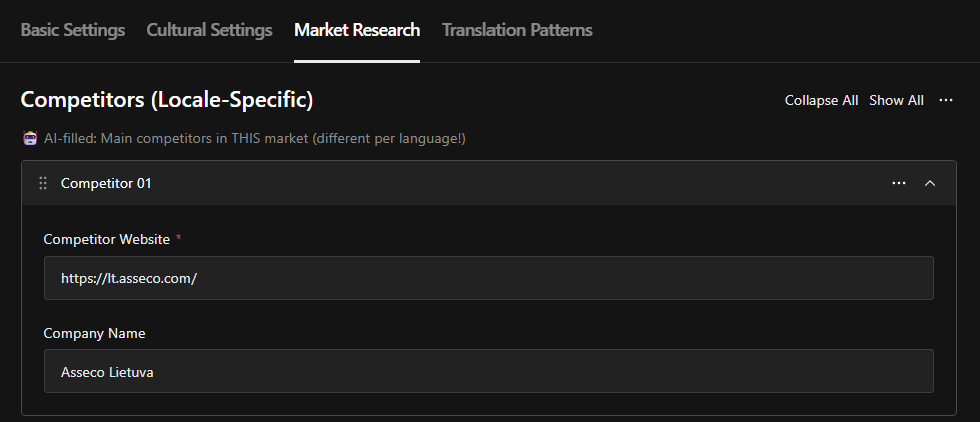Screen dimensions: 980x422
Task: Click the active tab underline under Market Research
Action: (x=357, y=61)
